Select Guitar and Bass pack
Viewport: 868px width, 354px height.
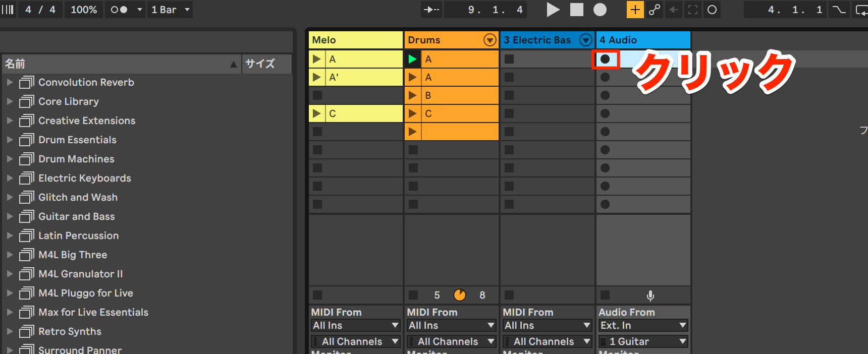coord(77,216)
